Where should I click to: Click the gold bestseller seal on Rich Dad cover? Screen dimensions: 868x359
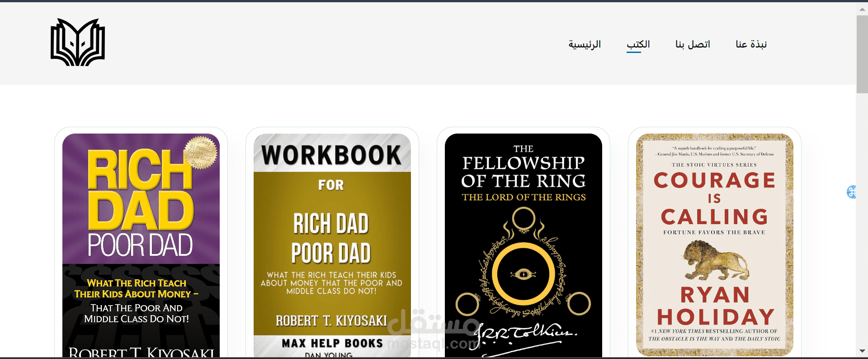pyautogui.click(x=201, y=153)
